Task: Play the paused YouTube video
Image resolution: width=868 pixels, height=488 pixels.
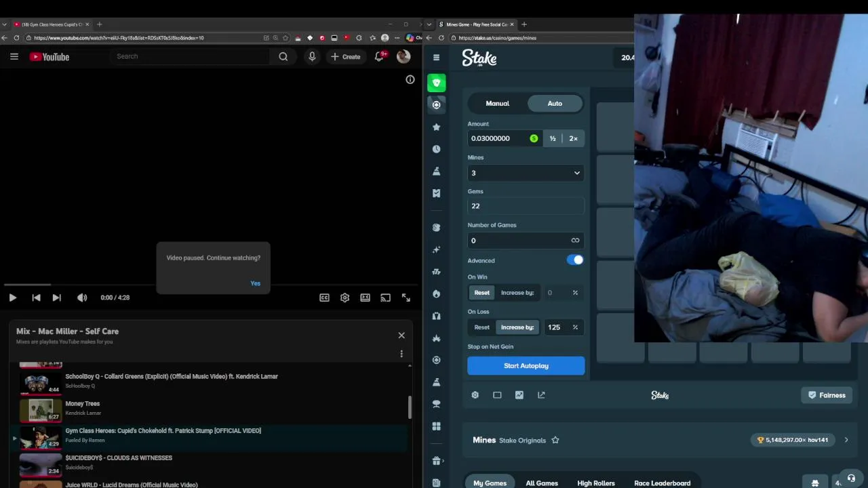Action: click(12, 298)
